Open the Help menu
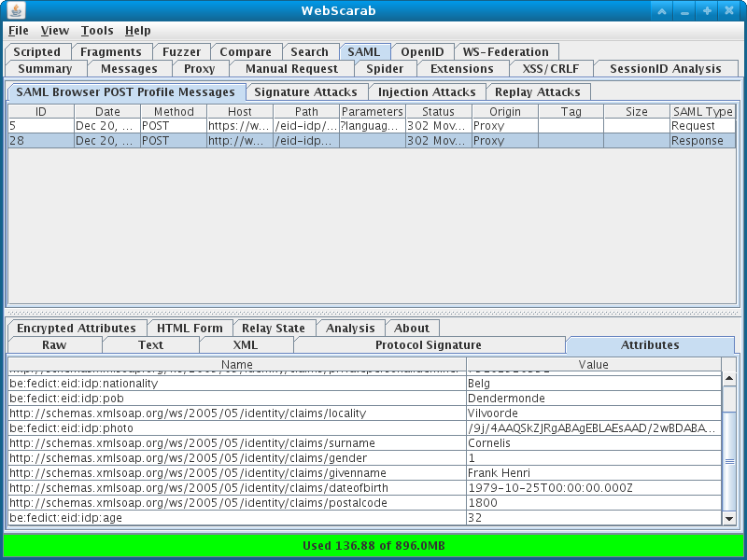The width and height of the screenshot is (747, 560). click(137, 31)
